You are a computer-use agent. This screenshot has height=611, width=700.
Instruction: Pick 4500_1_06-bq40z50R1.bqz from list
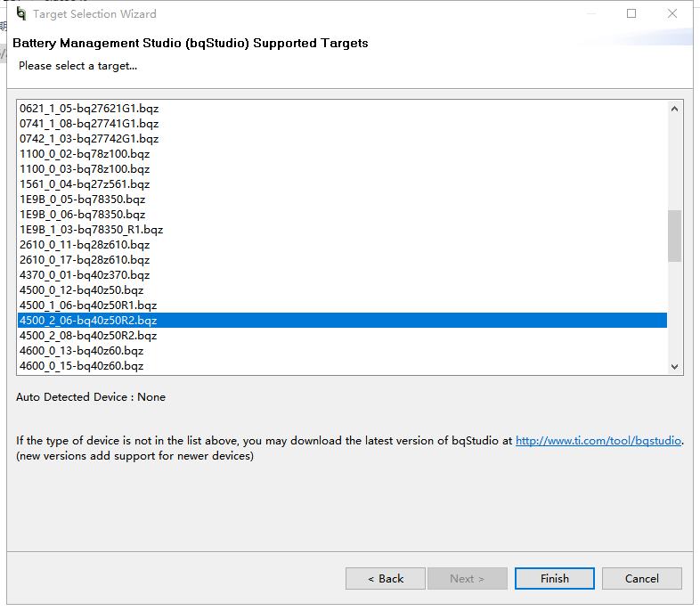(88, 305)
